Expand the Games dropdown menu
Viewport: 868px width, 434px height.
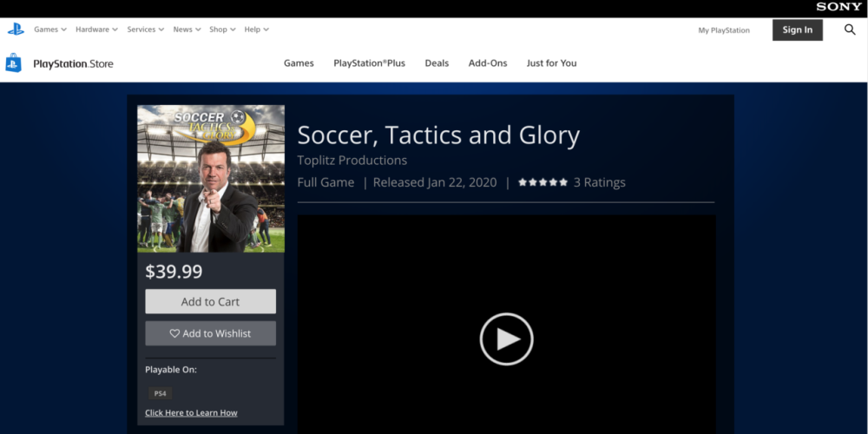tap(50, 30)
